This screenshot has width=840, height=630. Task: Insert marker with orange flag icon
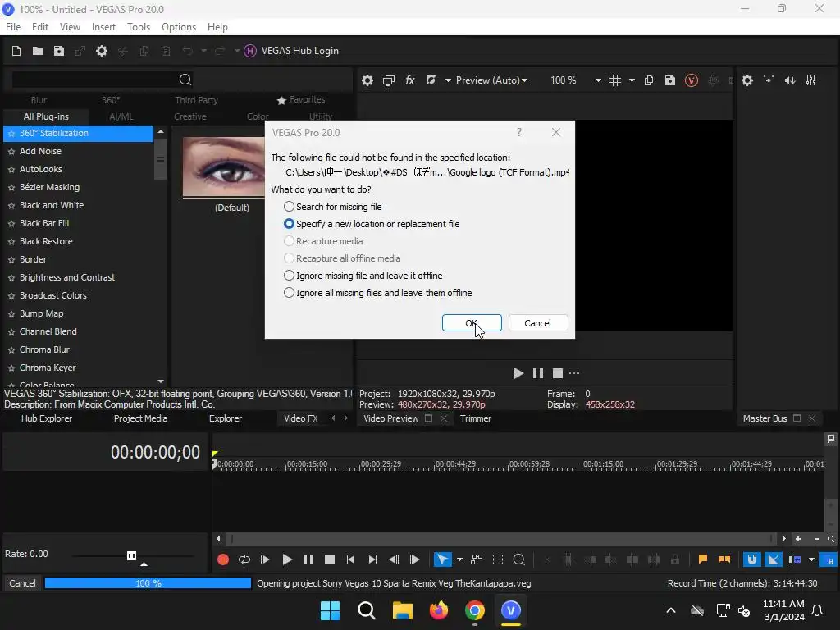tap(703, 559)
